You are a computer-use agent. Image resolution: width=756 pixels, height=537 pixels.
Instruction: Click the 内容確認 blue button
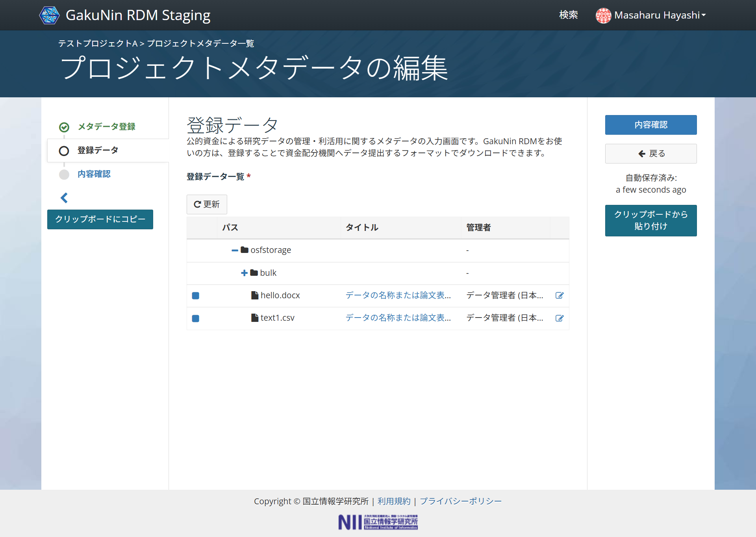click(x=650, y=125)
